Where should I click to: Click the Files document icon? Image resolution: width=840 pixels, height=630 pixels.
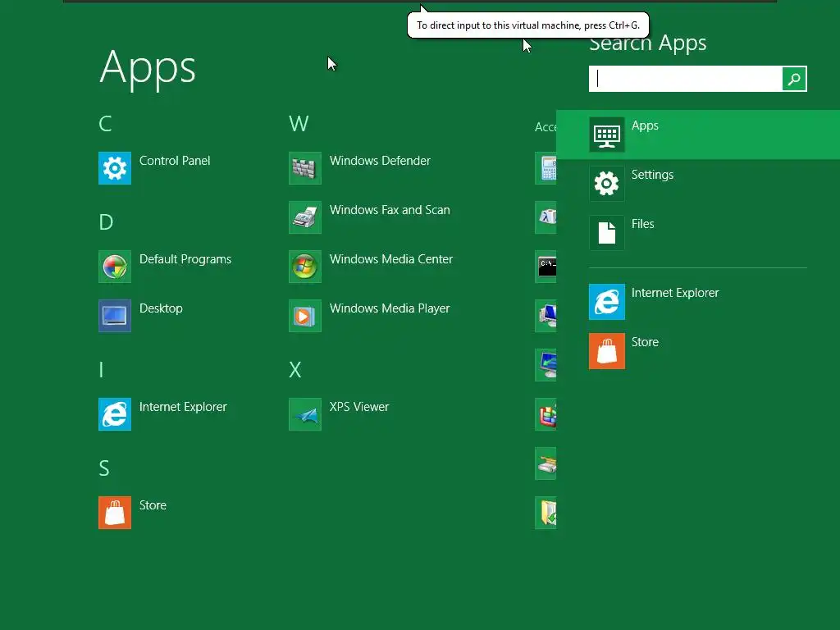(607, 233)
